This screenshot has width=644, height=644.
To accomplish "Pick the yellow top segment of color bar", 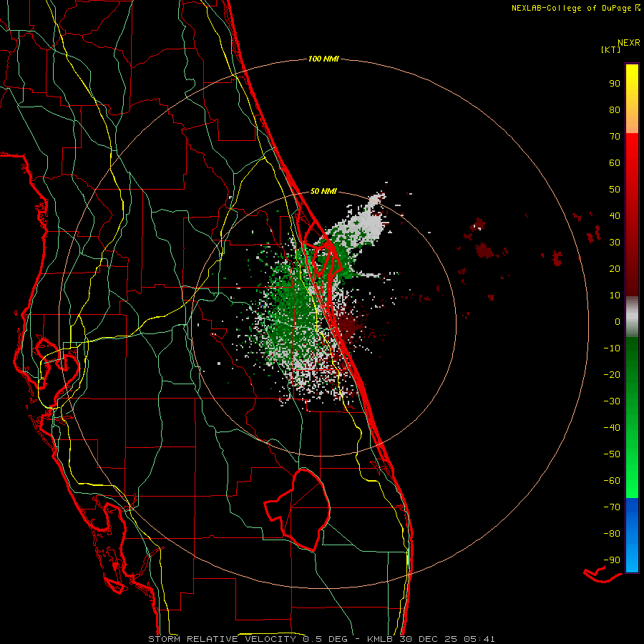I will point(632,99).
